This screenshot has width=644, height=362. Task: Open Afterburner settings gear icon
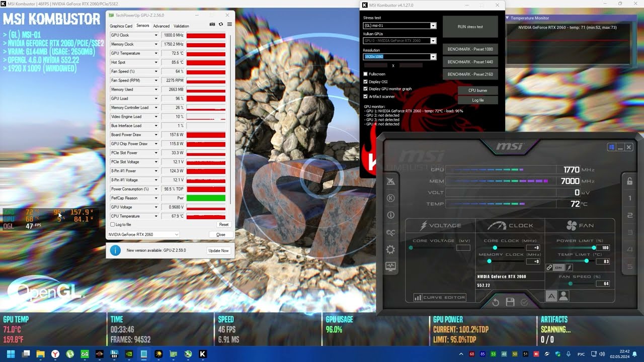tap(390, 250)
